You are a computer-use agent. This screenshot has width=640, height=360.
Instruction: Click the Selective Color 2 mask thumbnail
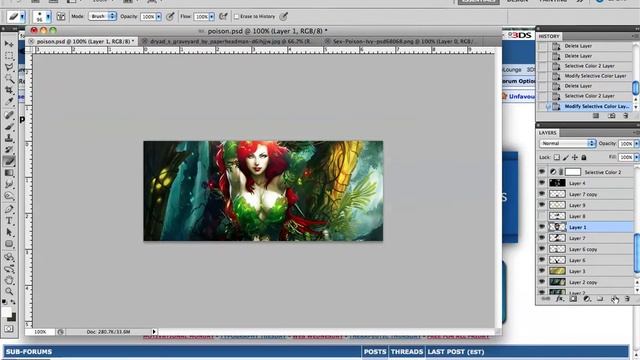(x=573, y=172)
